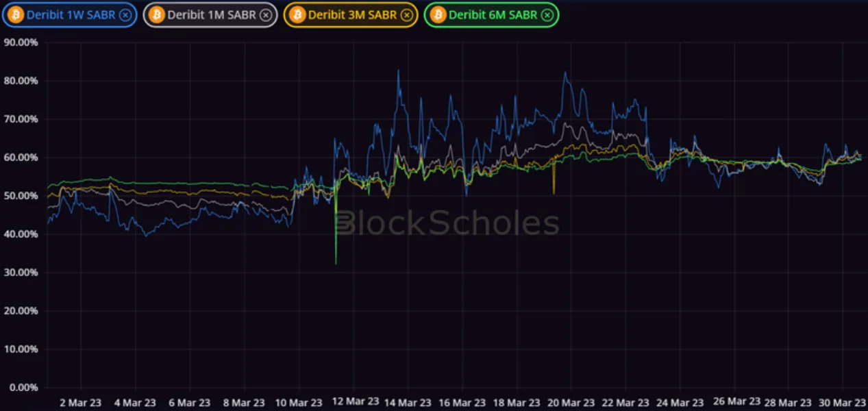868x411 pixels.
Task: Click the Bitcoin icon on Deribit 6M SABR
Action: point(438,14)
